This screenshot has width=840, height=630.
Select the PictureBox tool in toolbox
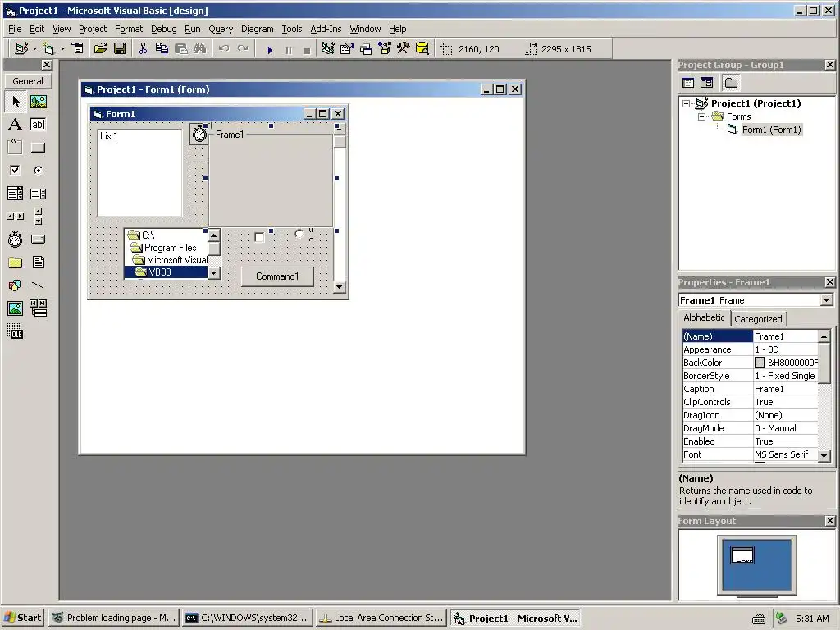[x=38, y=101]
